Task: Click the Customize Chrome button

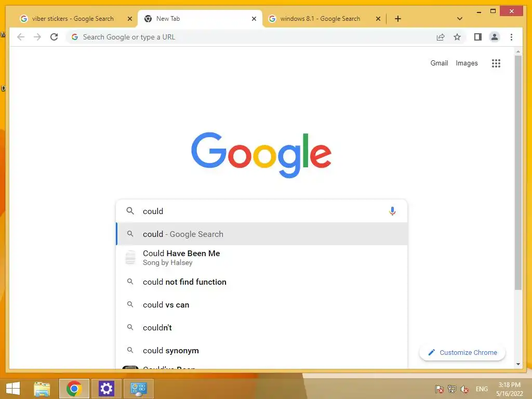Action: click(x=462, y=353)
